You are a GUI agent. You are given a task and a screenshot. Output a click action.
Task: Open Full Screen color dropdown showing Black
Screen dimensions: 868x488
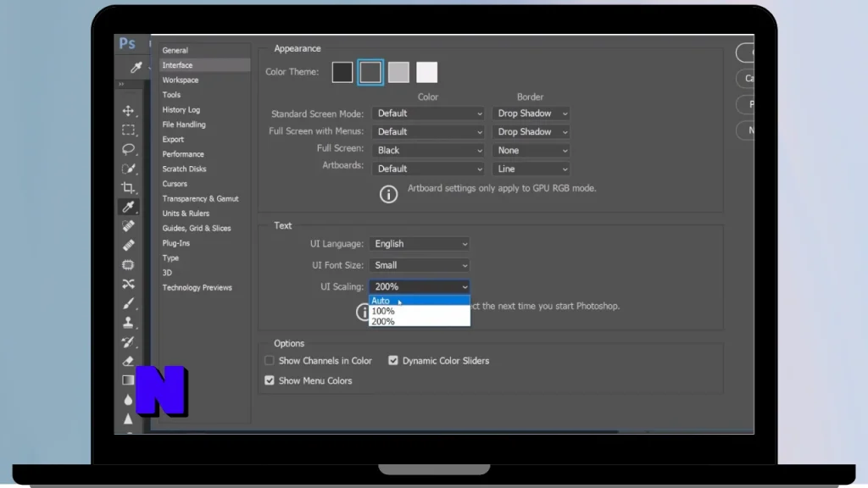[x=428, y=151]
